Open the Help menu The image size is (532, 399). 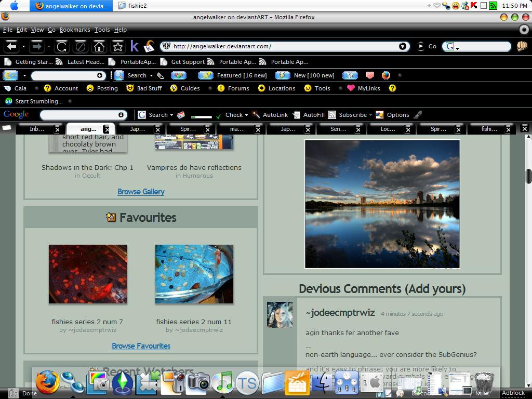pos(120,30)
